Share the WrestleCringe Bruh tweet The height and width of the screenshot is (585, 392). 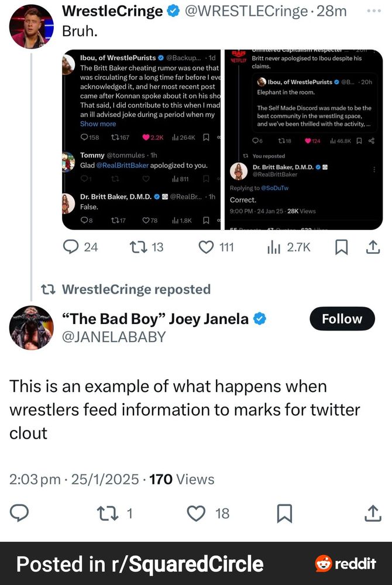(372, 247)
